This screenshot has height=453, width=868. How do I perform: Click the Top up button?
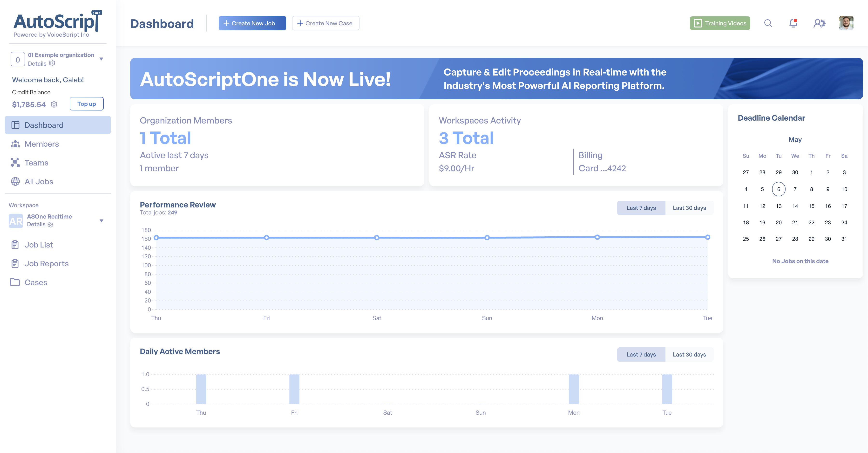coord(87,104)
